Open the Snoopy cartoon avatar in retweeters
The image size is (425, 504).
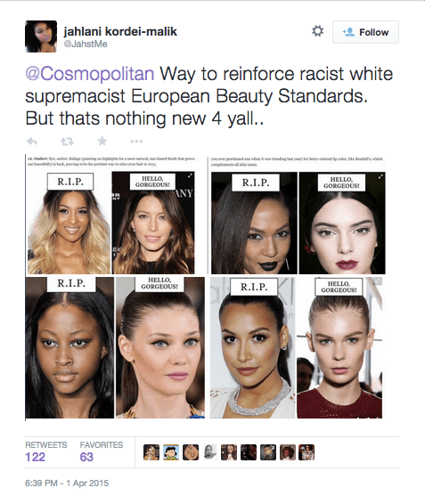click(171, 452)
